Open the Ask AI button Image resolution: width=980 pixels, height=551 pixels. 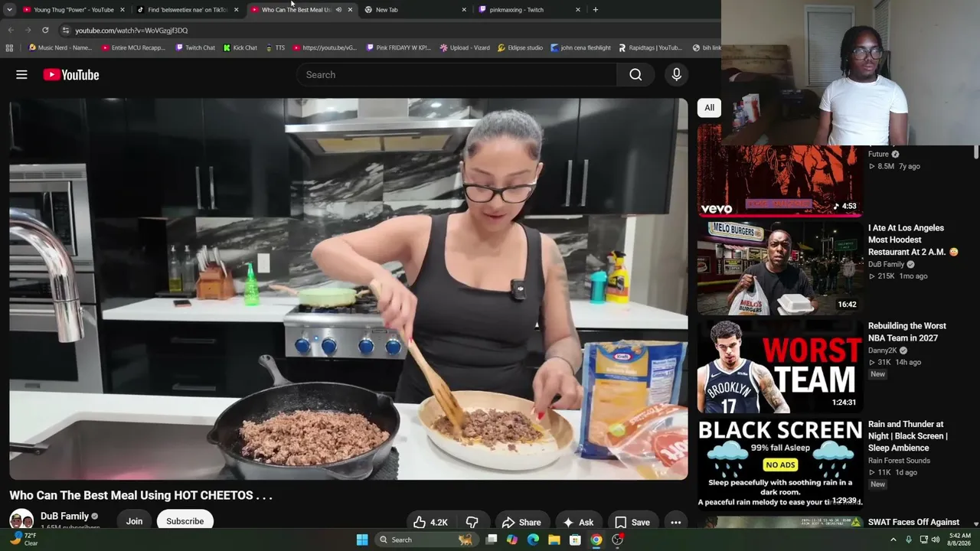(x=578, y=523)
